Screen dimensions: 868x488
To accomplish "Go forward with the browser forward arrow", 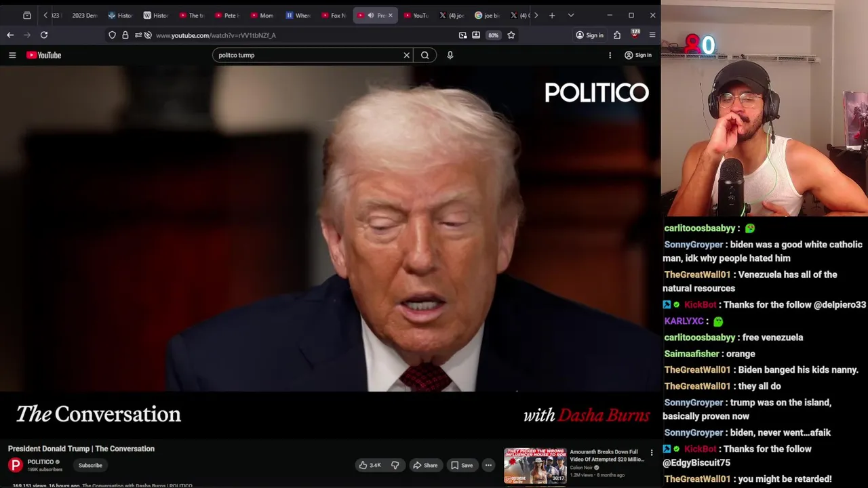I will (27, 35).
